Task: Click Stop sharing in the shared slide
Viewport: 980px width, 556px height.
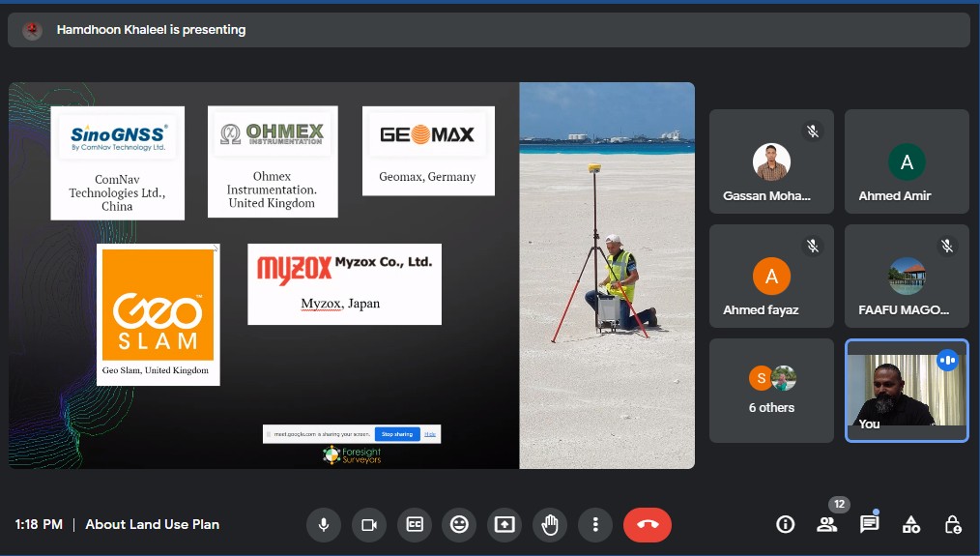Action: (397, 434)
